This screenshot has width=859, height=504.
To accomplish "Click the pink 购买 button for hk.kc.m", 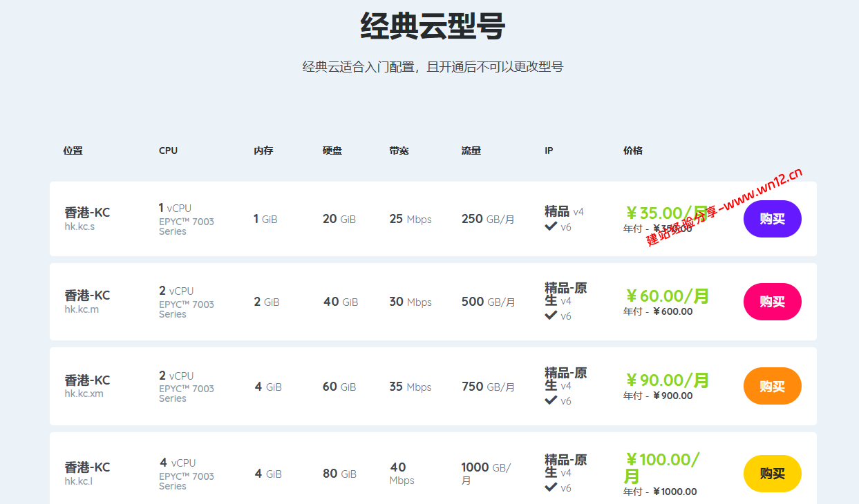I will 773,302.
